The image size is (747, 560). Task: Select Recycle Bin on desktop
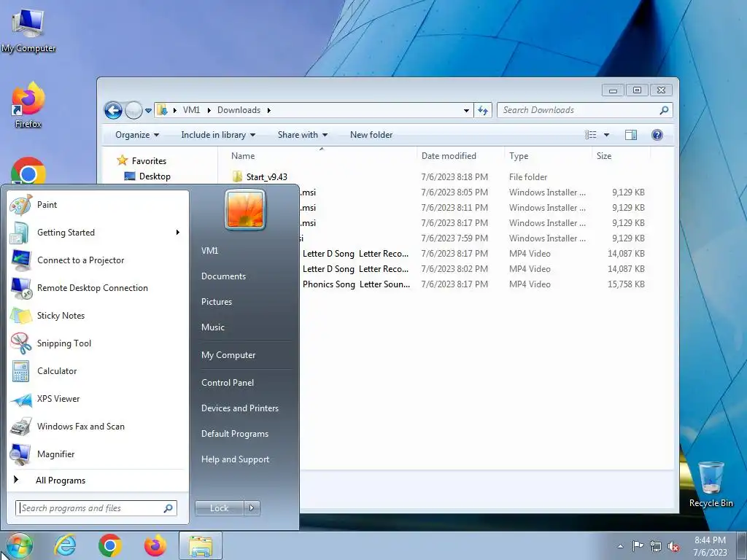tap(711, 485)
